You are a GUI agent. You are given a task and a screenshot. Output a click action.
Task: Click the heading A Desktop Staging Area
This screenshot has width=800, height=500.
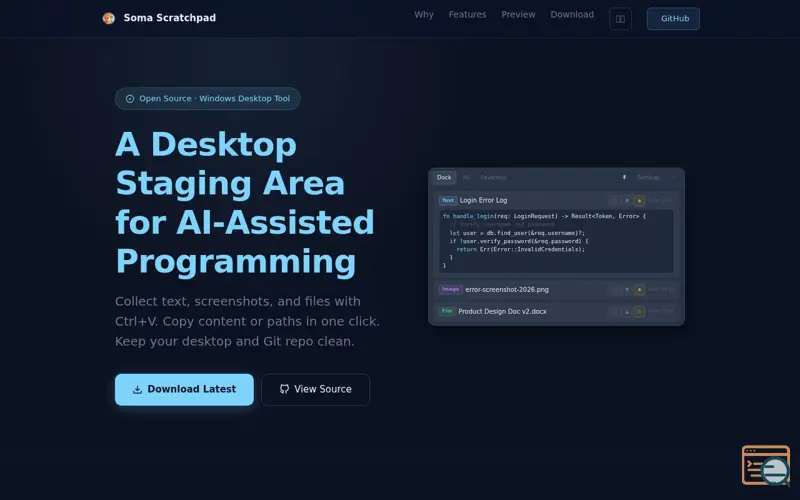click(x=245, y=203)
